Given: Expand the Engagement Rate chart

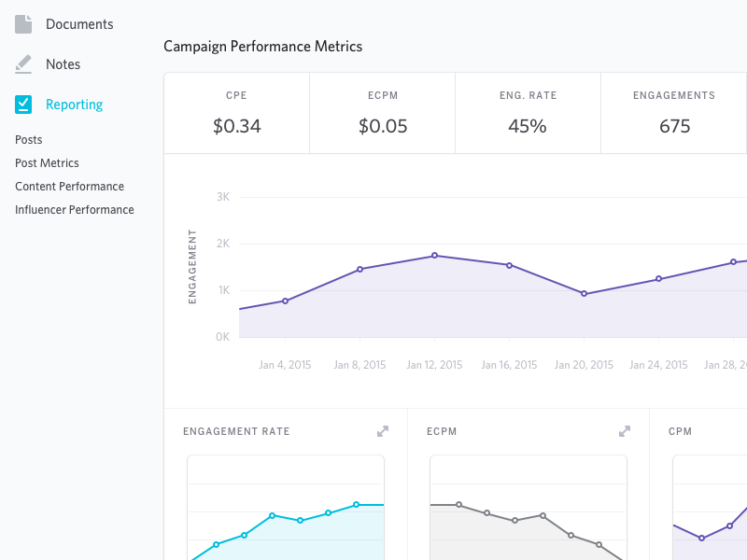Looking at the screenshot, I should (x=383, y=431).
